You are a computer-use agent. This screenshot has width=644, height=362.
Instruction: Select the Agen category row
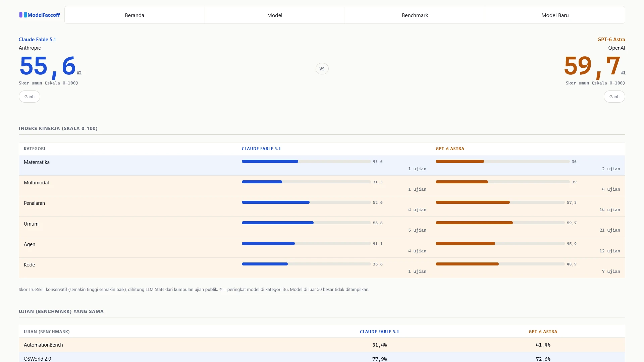click(x=322, y=247)
